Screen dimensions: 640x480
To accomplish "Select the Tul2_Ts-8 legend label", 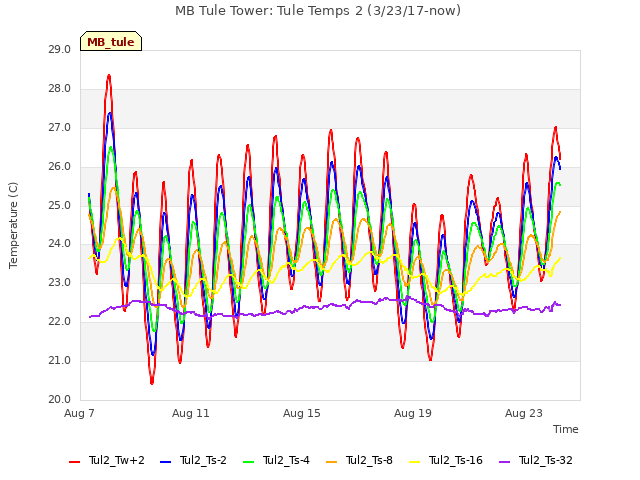I will pyautogui.click(x=369, y=460).
